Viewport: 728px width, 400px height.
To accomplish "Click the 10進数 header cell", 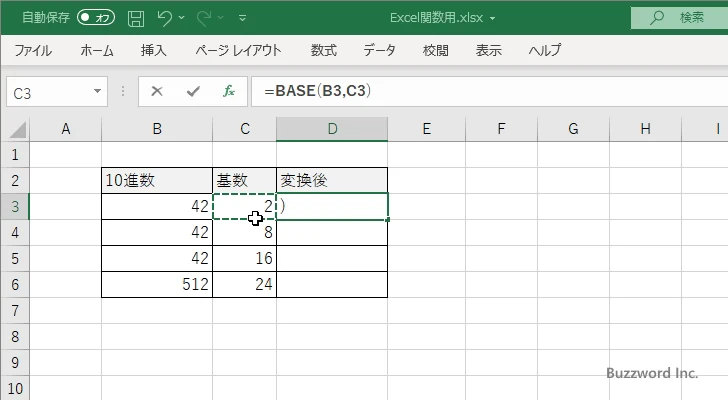I will pyautogui.click(x=157, y=181).
